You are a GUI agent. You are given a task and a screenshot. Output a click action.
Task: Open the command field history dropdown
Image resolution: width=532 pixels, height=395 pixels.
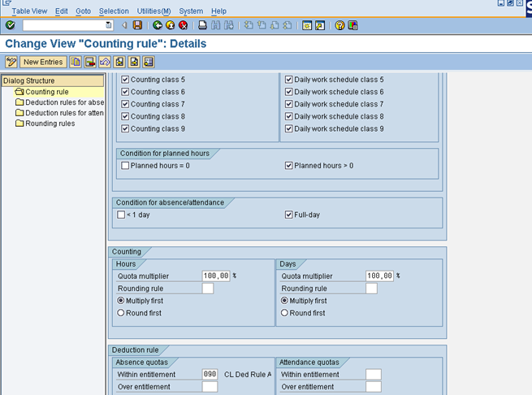click(108, 25)
